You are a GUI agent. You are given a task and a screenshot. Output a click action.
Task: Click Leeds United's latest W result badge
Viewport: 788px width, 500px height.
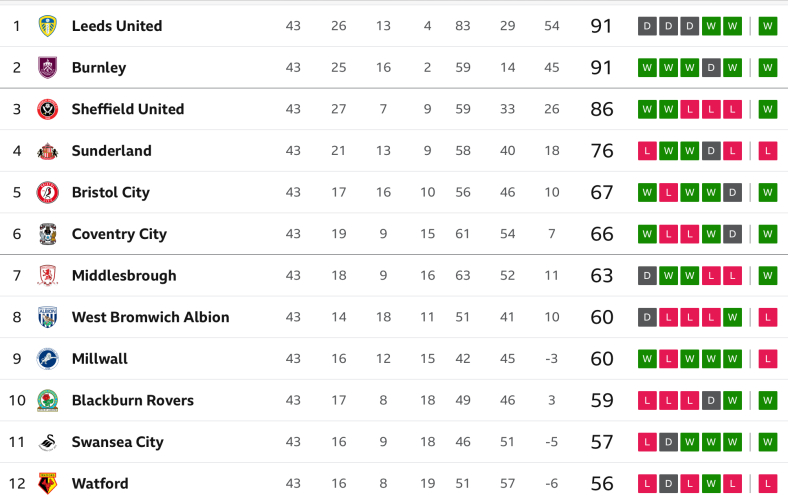click(x=767, y=26)
